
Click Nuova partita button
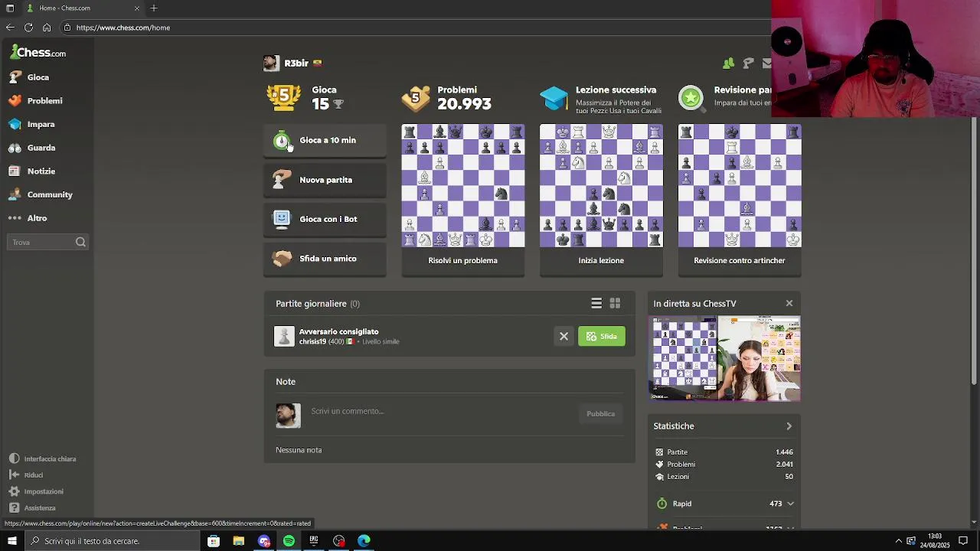(x=325, y=180)
